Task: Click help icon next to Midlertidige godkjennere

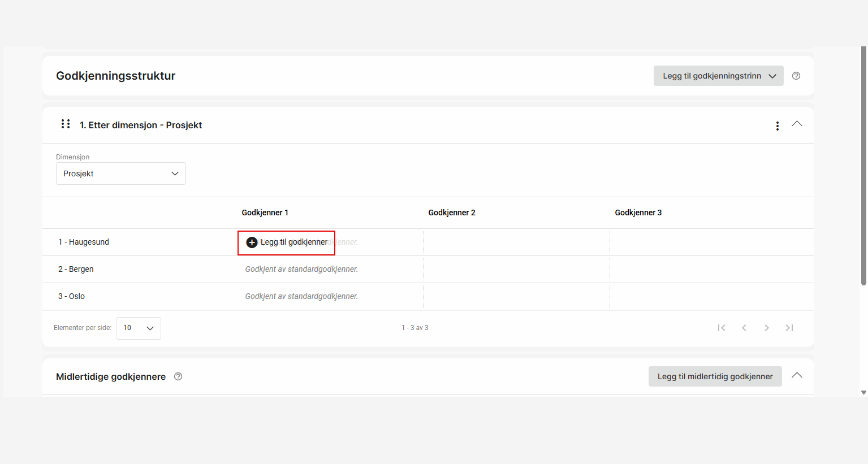Action: pyautogui.click(x=178, y=376)
